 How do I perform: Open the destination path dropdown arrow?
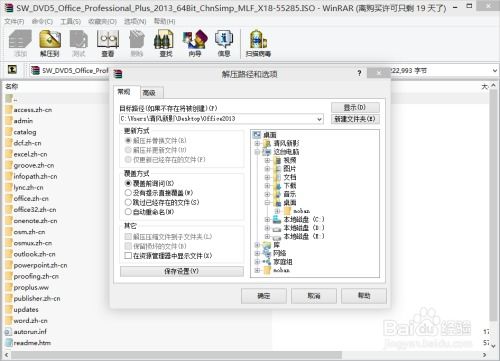pos(319,119)
